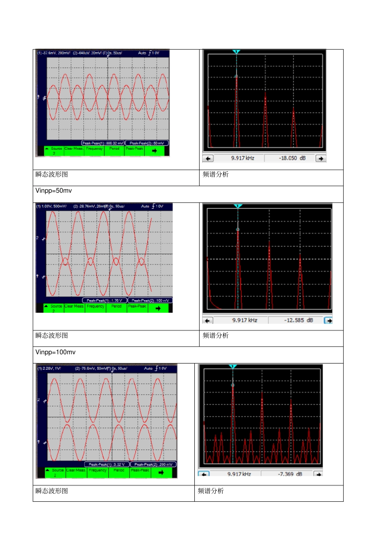Click 9.917 kHz field beside -18.050 dB

coord(239,158)
